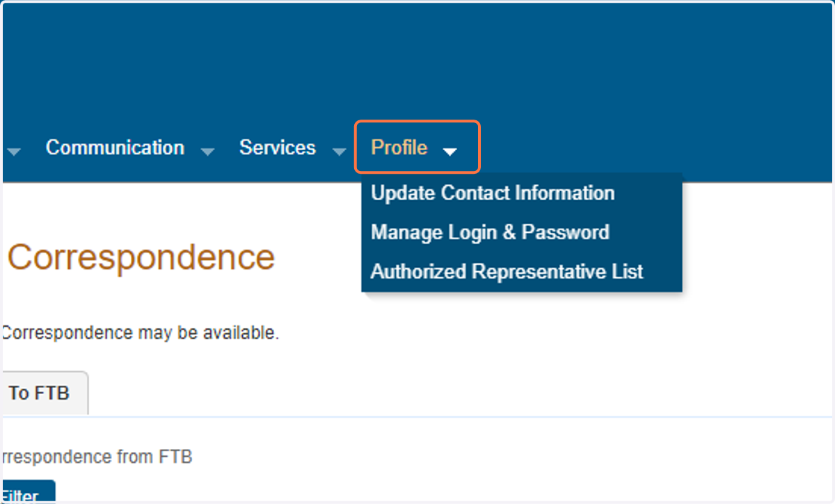Click the Filter button
This screenshot has height=504, width=835.
(x=26, y=492)
